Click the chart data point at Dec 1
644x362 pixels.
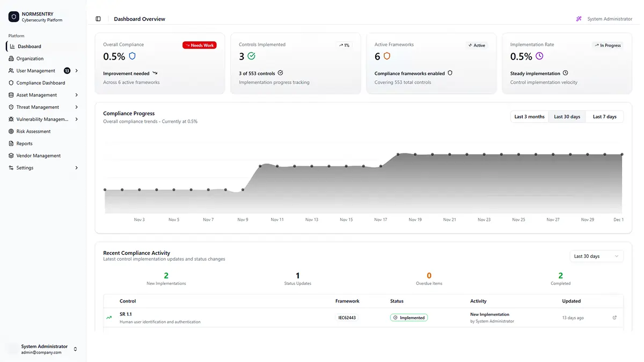point(622,154)
